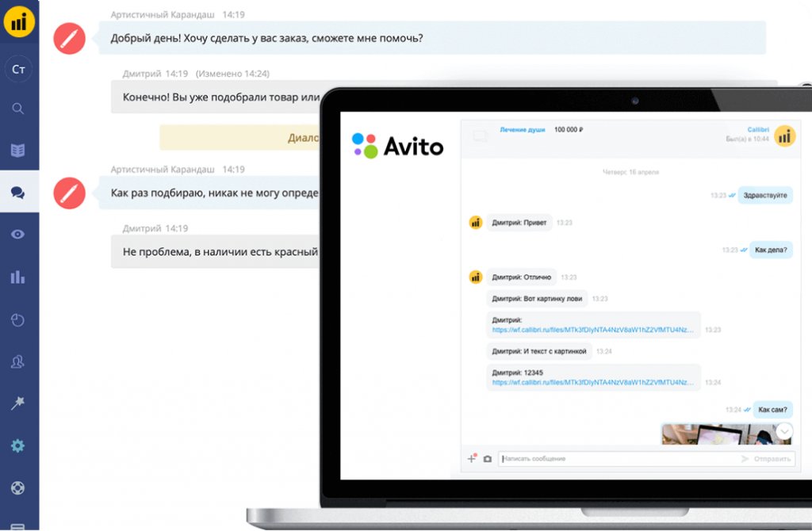Image resolution: width=812 pixels, height=531 pixels.
Task: Focus the "Написать сообщение" input field
Action: [x=619, y=459]
